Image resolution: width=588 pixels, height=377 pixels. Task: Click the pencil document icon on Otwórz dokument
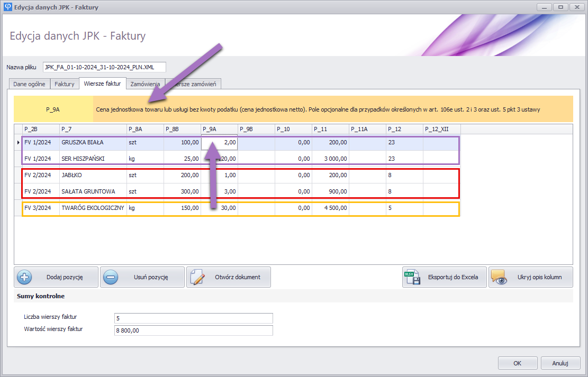tap(197, 277)
